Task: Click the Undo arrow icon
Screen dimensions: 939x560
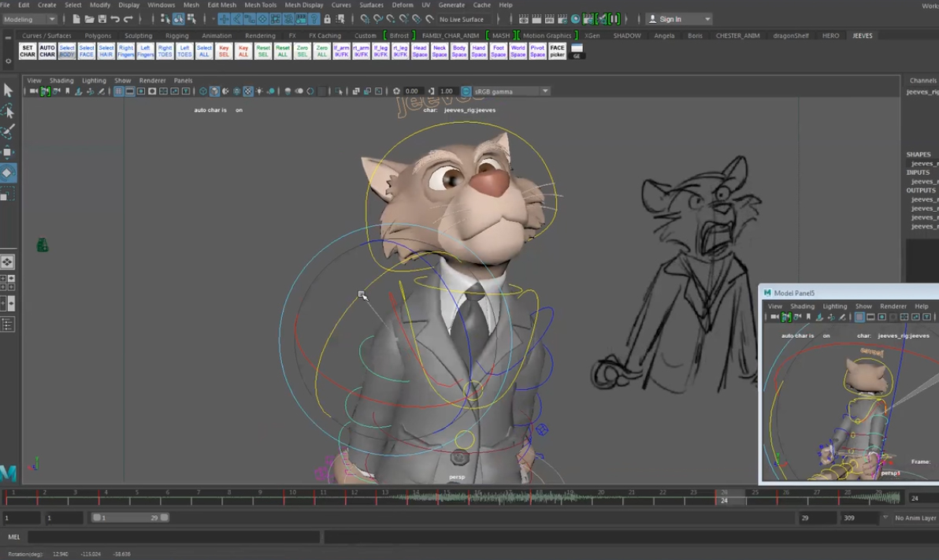Action: click(x=115, y=19)
